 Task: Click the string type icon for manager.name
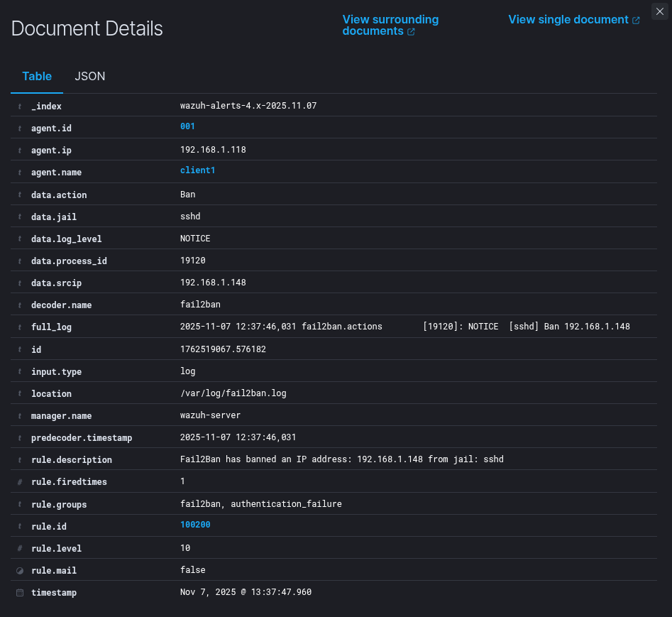click(x=20, y=416)
